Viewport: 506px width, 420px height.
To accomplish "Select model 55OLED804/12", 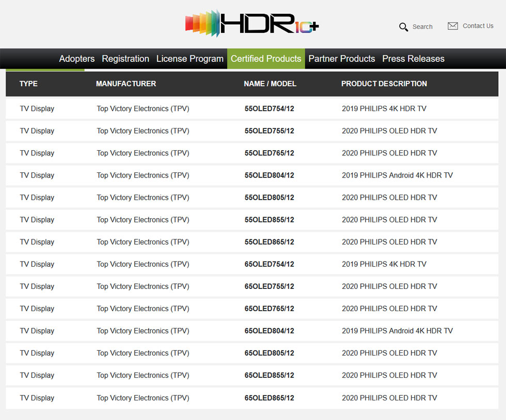I will point(269,175).
